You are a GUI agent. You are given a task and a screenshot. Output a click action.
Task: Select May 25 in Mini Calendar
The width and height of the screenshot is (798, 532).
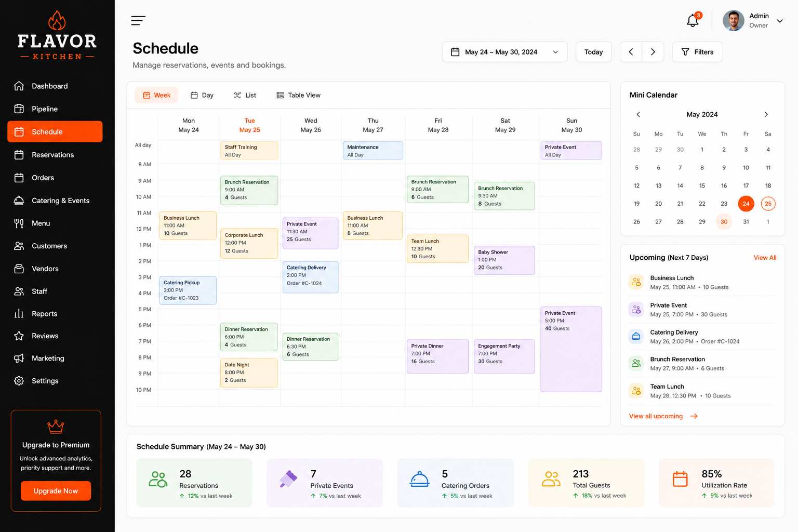(768, 204)
